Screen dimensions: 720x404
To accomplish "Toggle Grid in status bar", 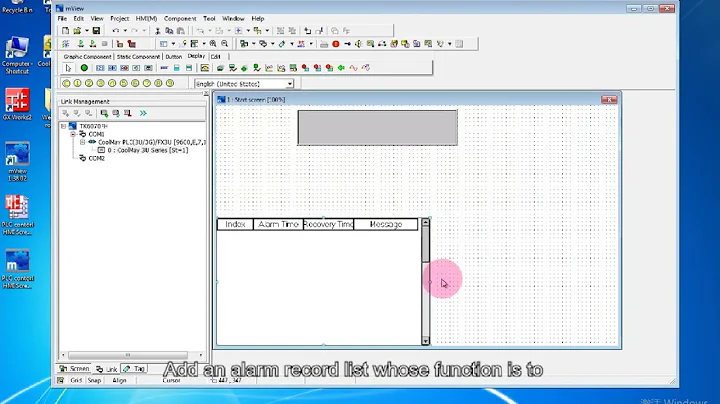I will [x=76, y=380].
